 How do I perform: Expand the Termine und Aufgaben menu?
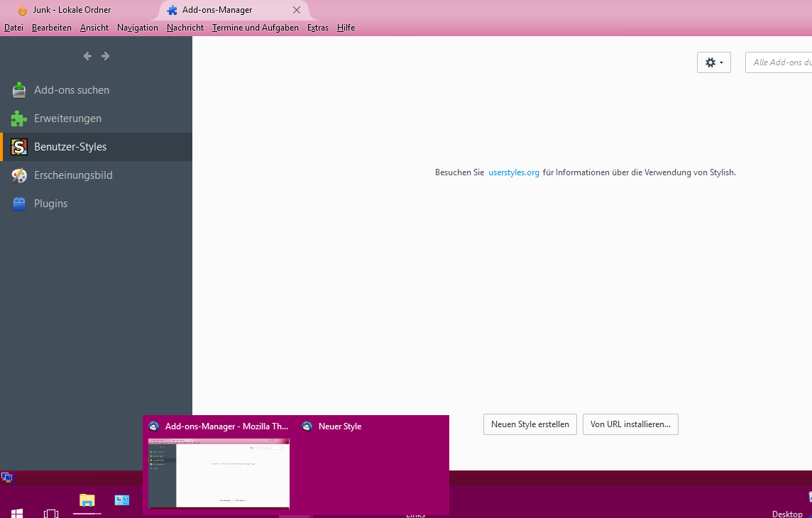[255, 28]
